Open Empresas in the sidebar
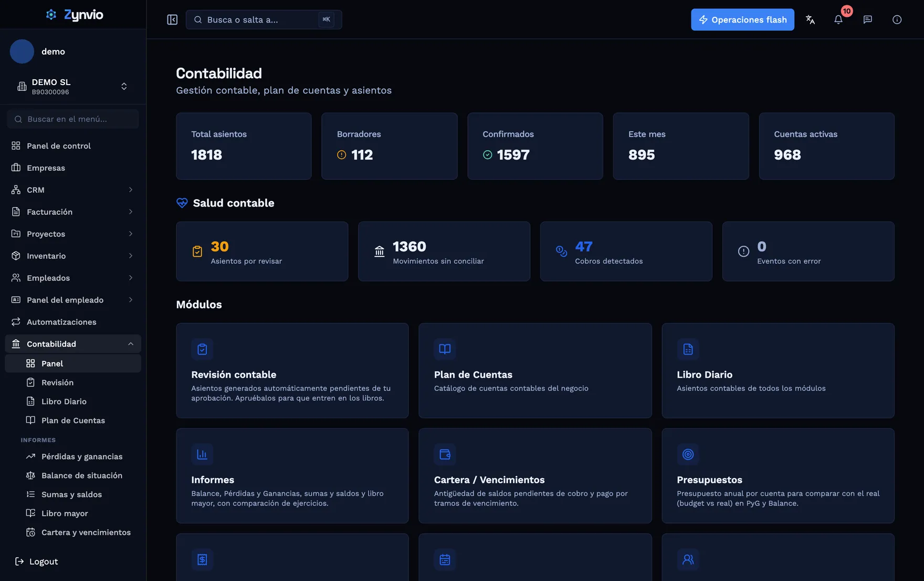 click(73, 168)
